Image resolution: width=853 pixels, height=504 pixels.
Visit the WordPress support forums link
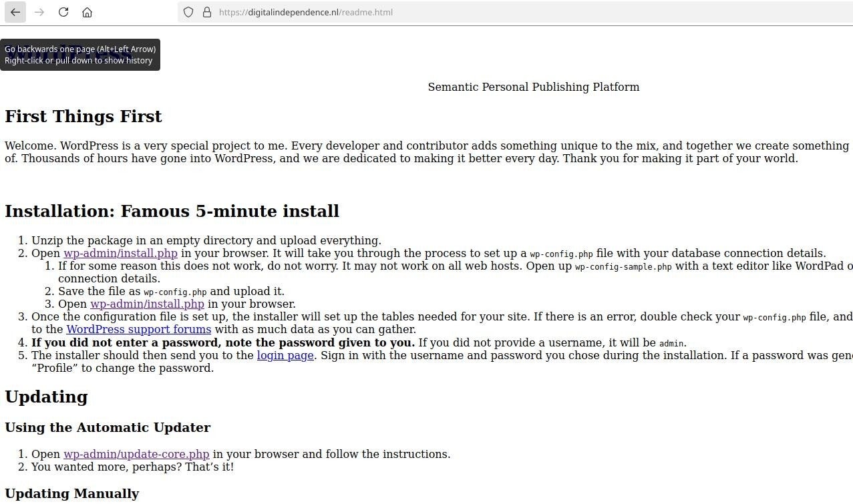pos(138,330)
